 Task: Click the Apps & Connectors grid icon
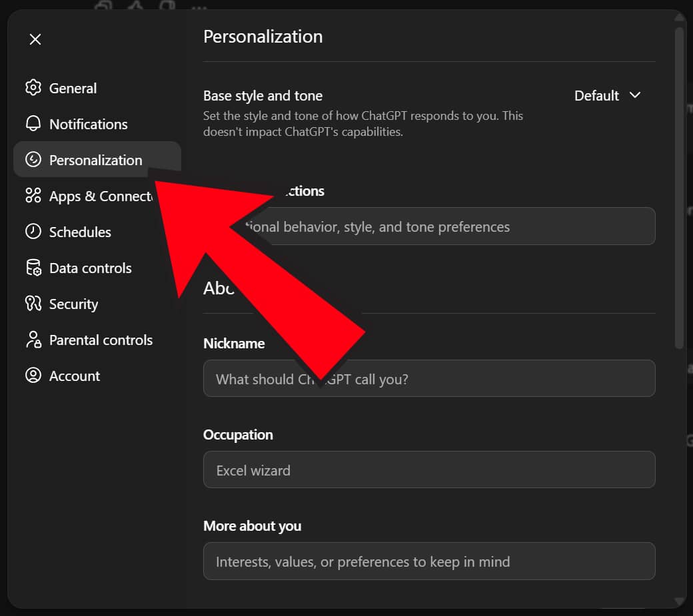pos(33,196)
